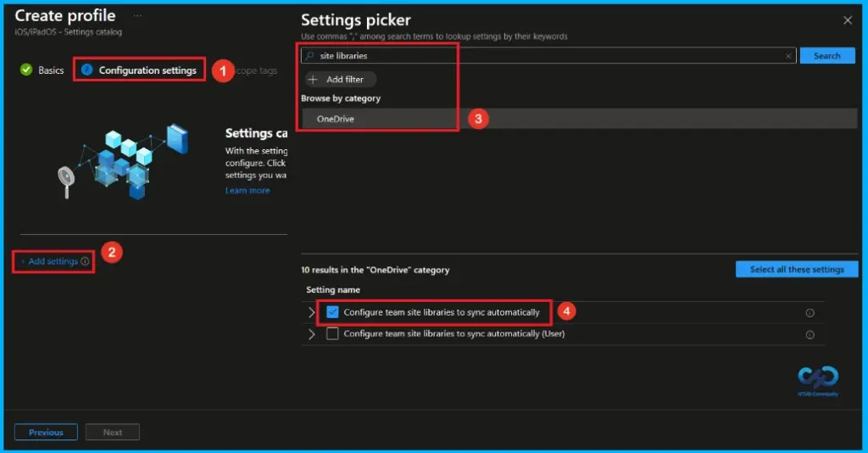Click the Setting name column header

(x=333, y=289)
